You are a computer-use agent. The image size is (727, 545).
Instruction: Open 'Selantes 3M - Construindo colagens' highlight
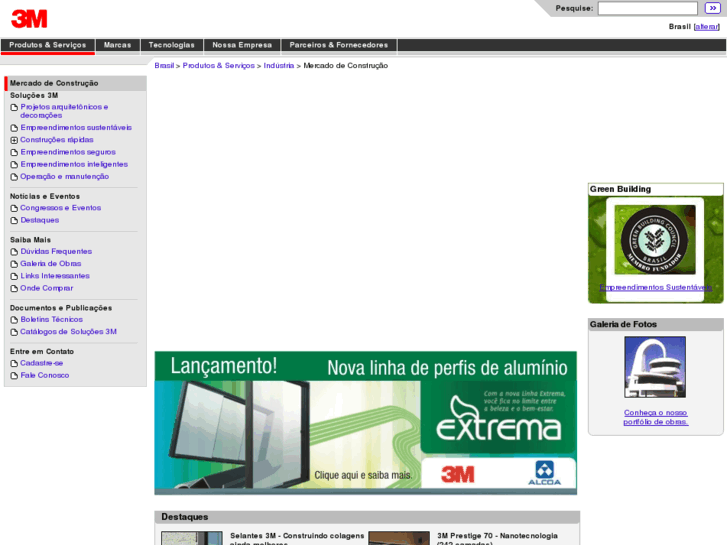coord(297,539)
